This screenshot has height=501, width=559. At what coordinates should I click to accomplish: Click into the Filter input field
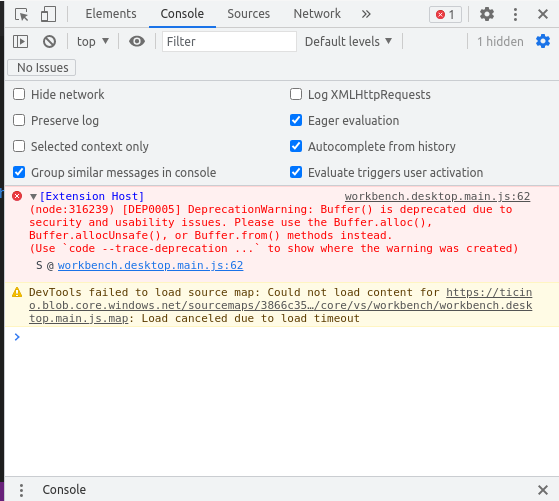pos(229,41)
